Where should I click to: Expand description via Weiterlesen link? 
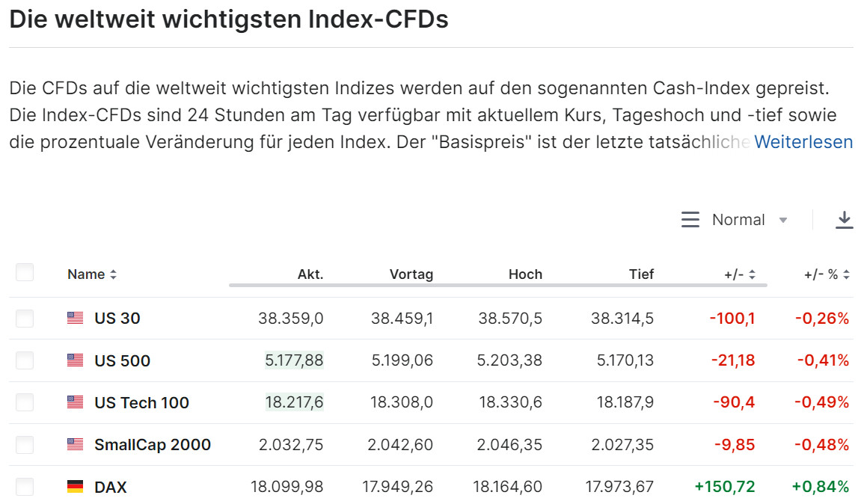(803, 141)
